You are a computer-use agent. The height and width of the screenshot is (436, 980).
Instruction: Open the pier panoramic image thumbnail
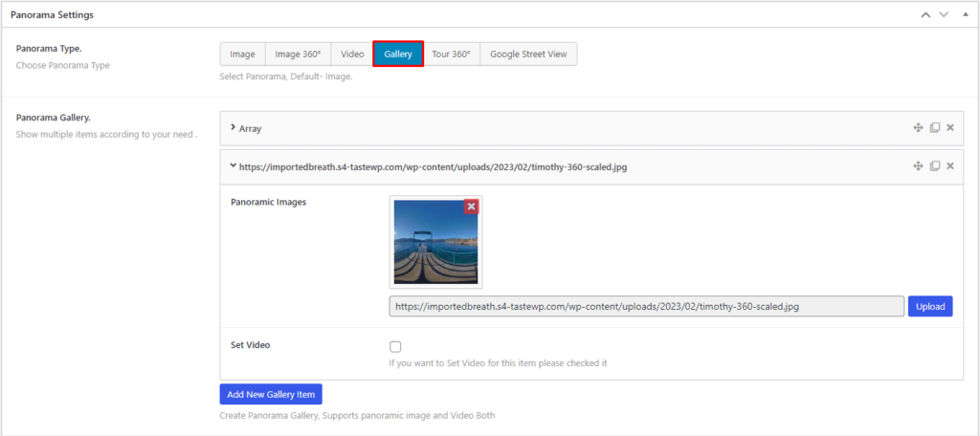pos(435,242)
